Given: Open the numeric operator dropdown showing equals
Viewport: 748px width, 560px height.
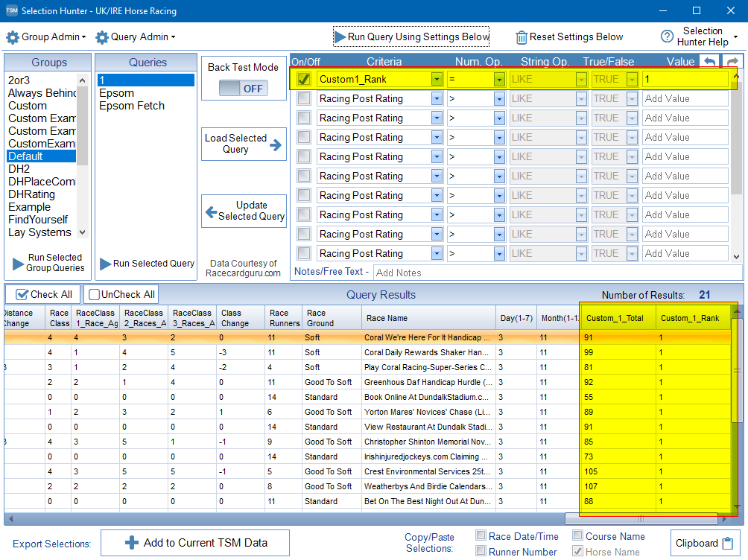Looking at the screenshot, I should click(499, 79).
